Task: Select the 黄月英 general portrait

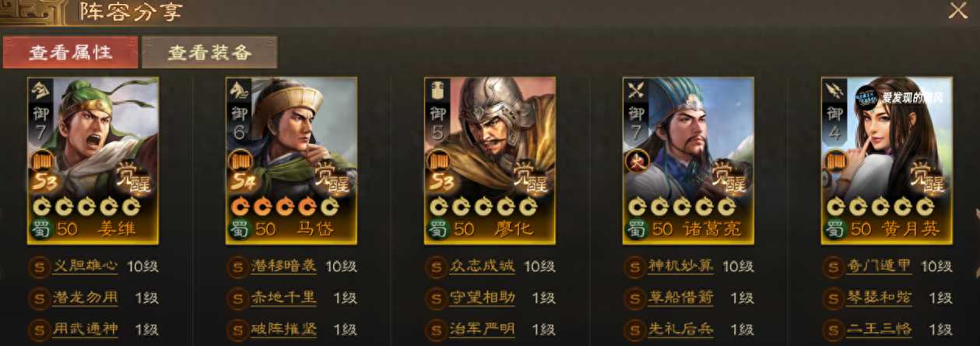Action: (x=887, y=160)
